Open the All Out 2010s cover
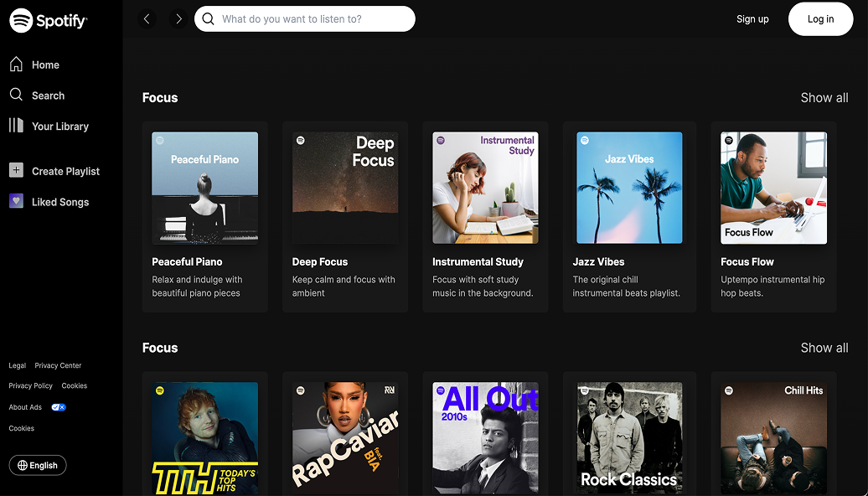 (485, 438)
